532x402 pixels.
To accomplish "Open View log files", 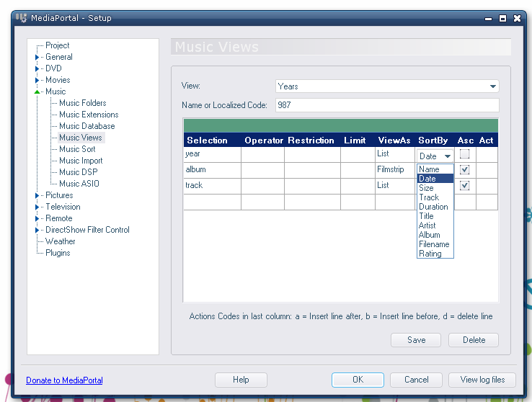I will click(482, 380).
